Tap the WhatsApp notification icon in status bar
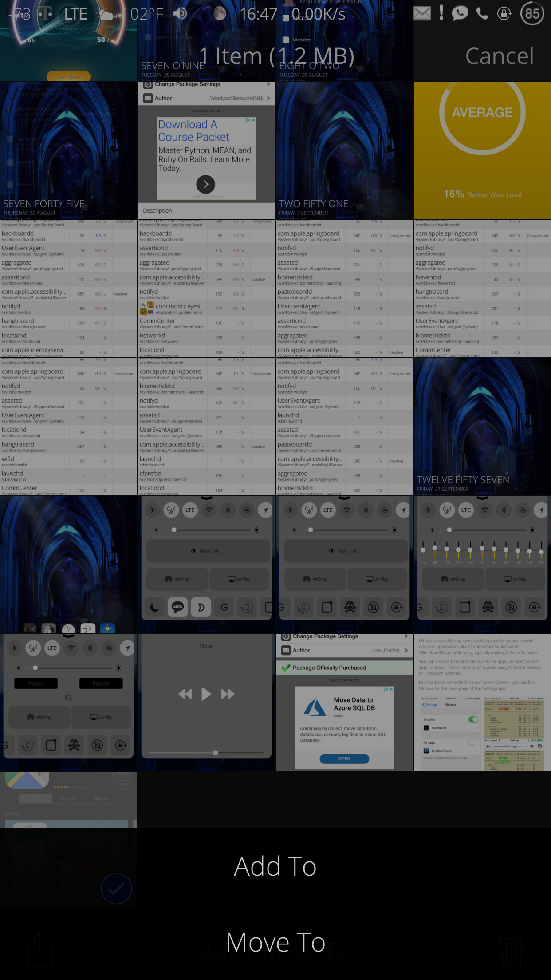 coord(460,13)
